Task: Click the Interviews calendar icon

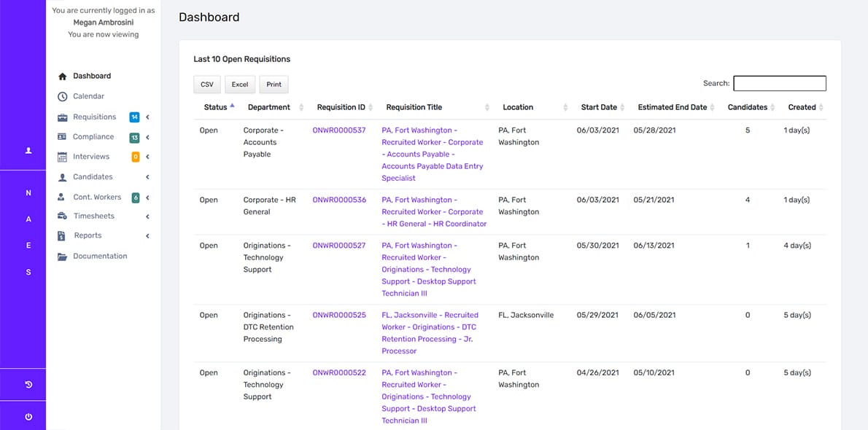Action: [x=62, y=157]
